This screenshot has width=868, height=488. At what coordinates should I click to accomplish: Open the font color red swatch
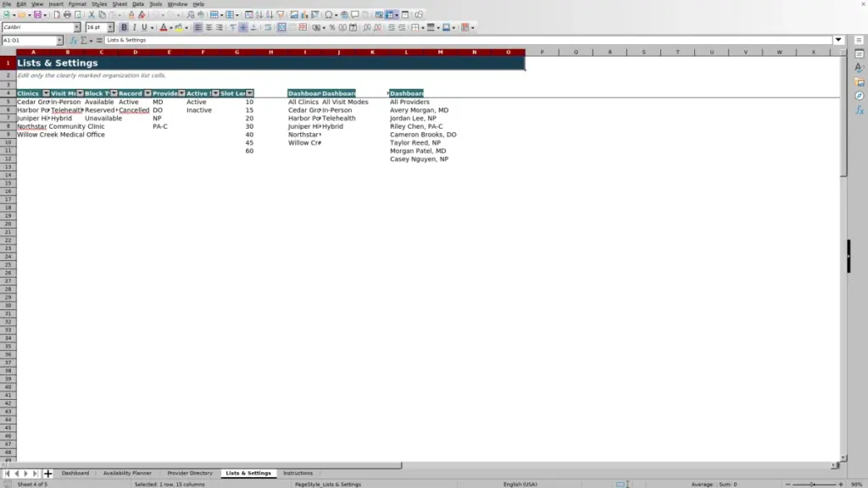tap(164, 28)
